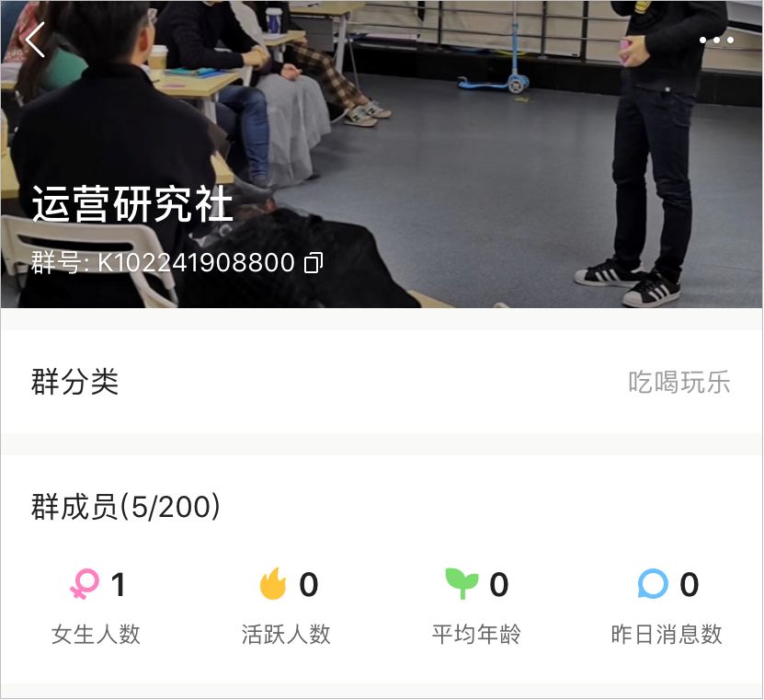Tap the green sprout average age icon

click(x=462, y=583)
